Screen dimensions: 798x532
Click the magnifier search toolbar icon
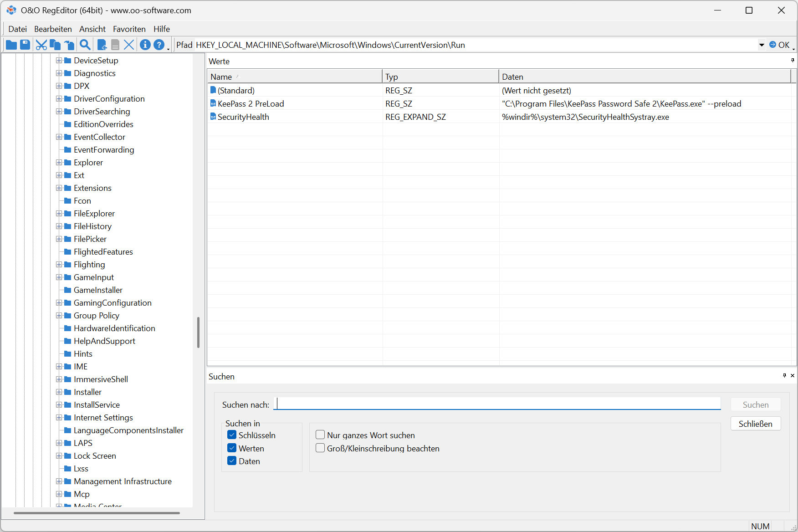point(85,45)
